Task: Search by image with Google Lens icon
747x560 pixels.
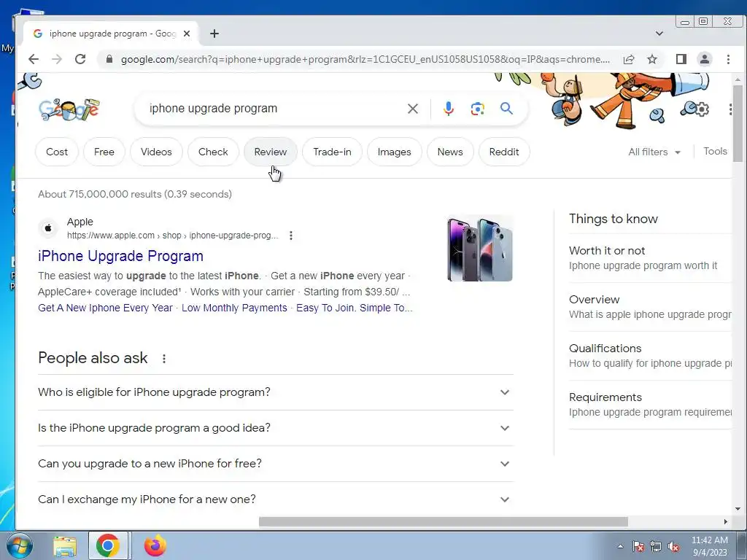Action: click(477, 109)
